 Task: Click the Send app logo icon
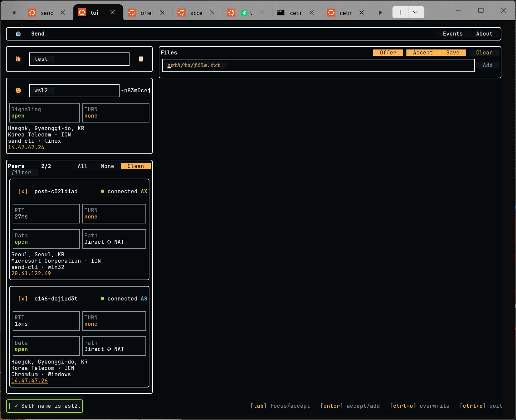click(x=18, y=34)
